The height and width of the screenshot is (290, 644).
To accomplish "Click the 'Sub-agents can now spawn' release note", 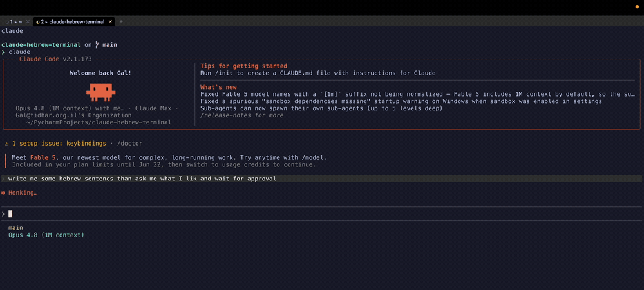I will pyautogui.click(x=321, y=108).
